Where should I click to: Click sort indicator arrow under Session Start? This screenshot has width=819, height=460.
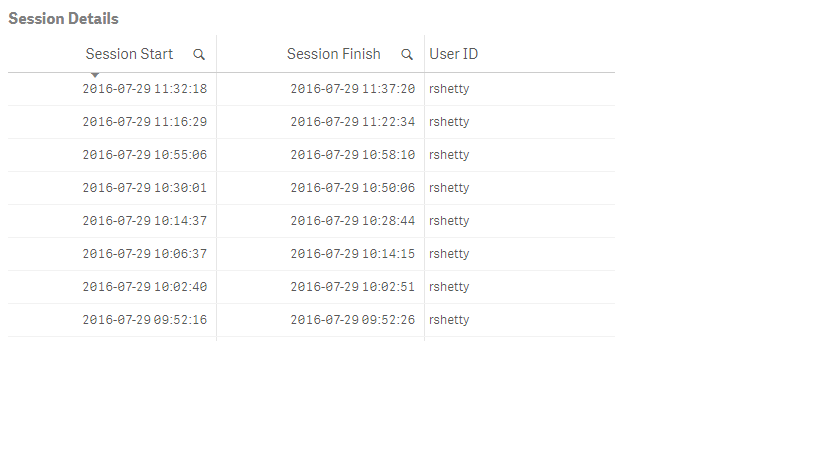[x=94, y=75]
